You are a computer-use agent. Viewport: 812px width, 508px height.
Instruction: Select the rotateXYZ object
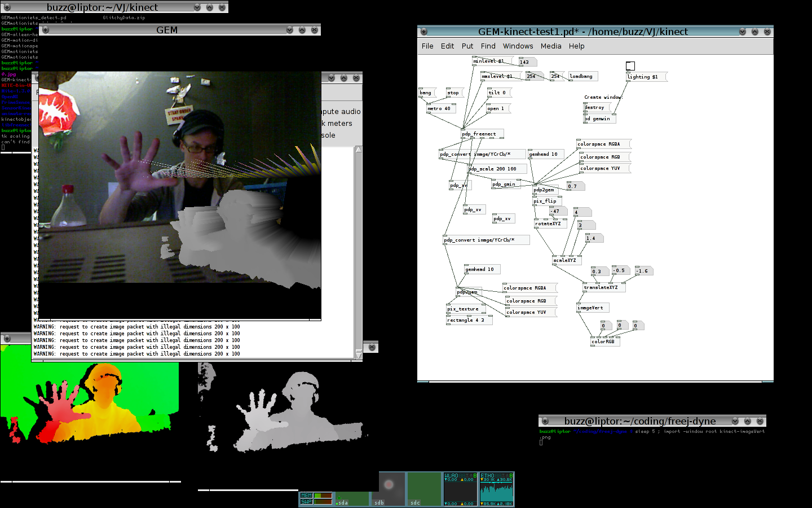tap(550, 224)
